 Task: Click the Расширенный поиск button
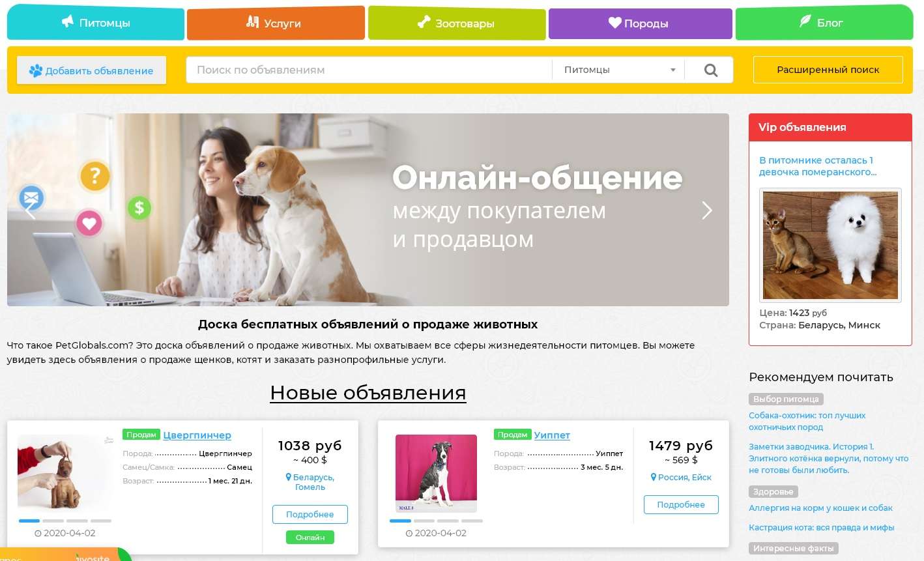coord(828,70)
